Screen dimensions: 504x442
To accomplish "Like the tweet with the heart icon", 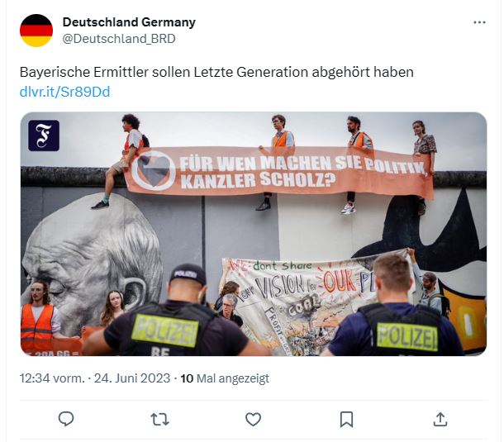I will 254,420.
